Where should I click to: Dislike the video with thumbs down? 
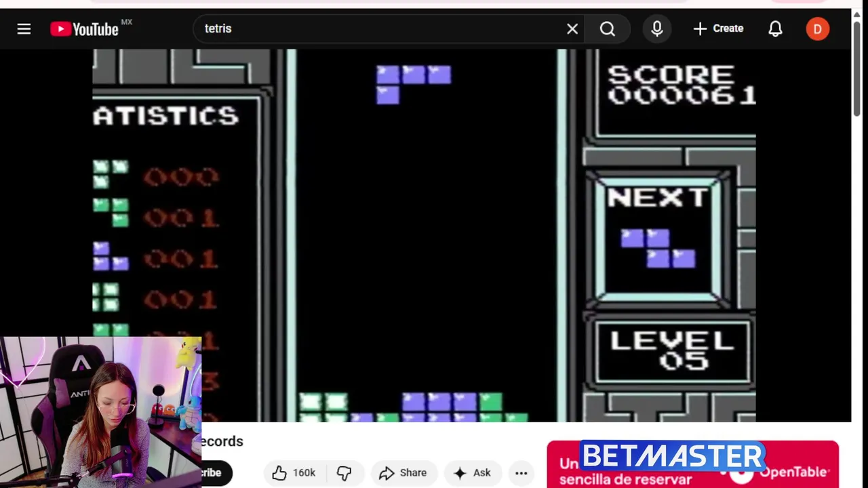click(344, 472)
